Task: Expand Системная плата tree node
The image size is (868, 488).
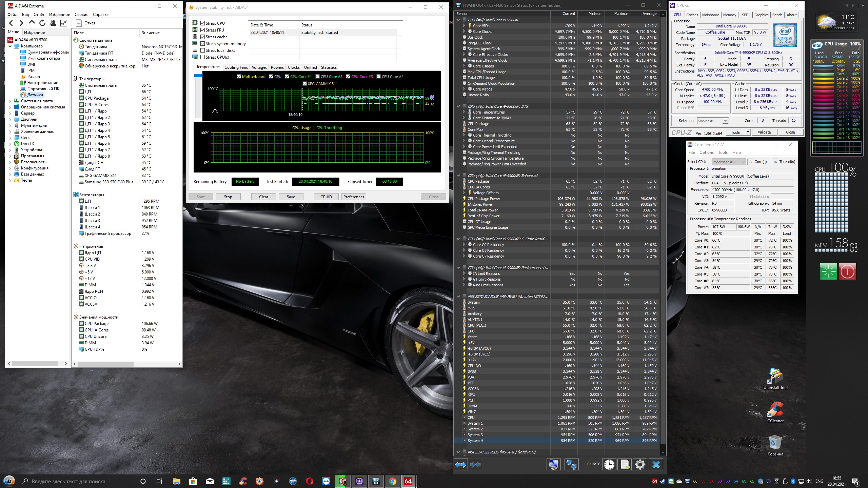Action: (10, 101)
